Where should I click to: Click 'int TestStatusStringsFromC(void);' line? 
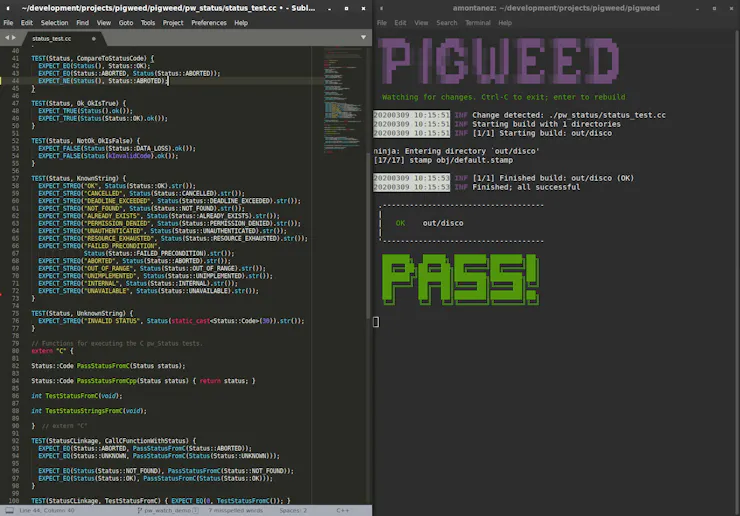click(x=89, y=411)
